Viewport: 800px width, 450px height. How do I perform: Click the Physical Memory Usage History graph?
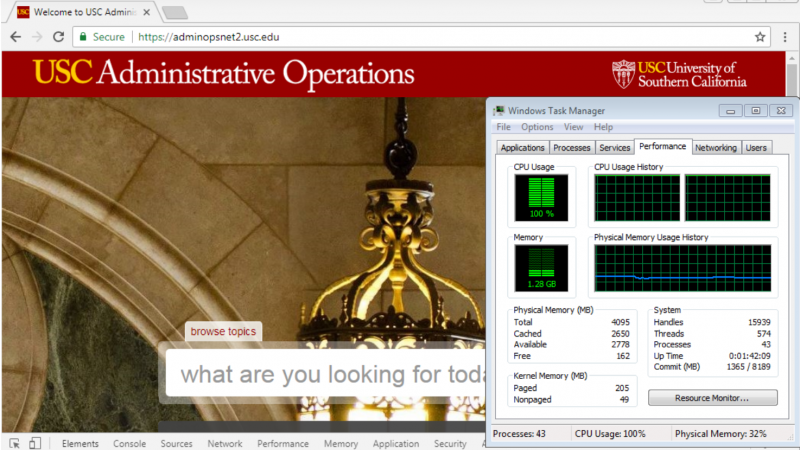coord(683,268)
